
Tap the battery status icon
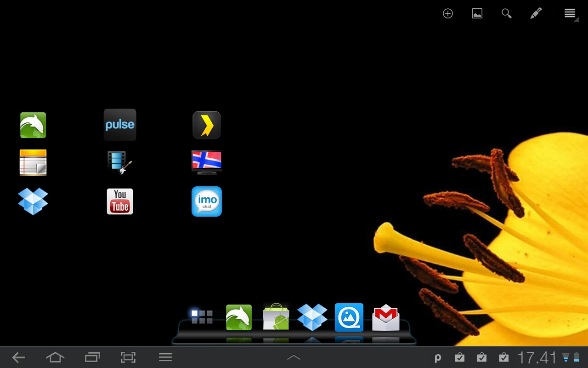(x=577, y=357)
